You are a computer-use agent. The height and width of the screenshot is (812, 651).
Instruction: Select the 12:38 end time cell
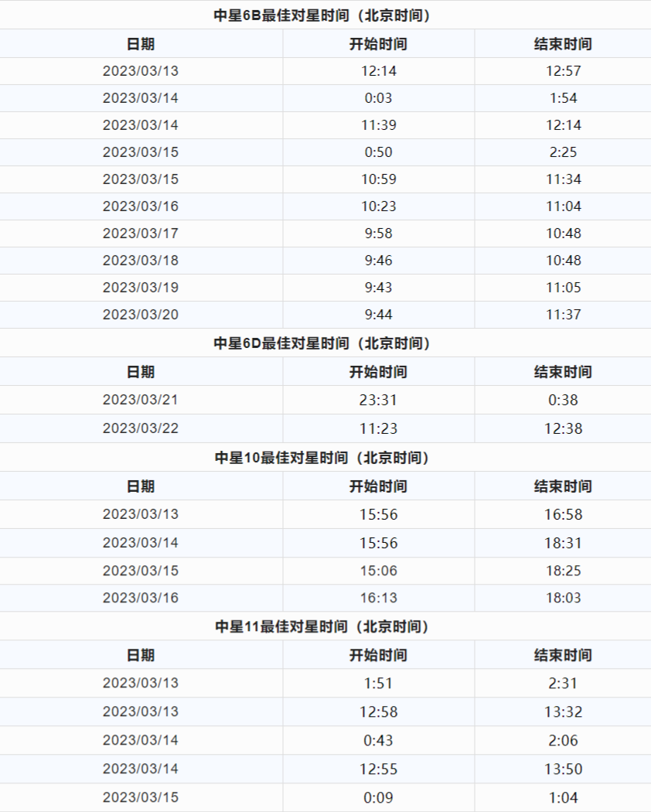pyautogui.click(x=563, y=428)
